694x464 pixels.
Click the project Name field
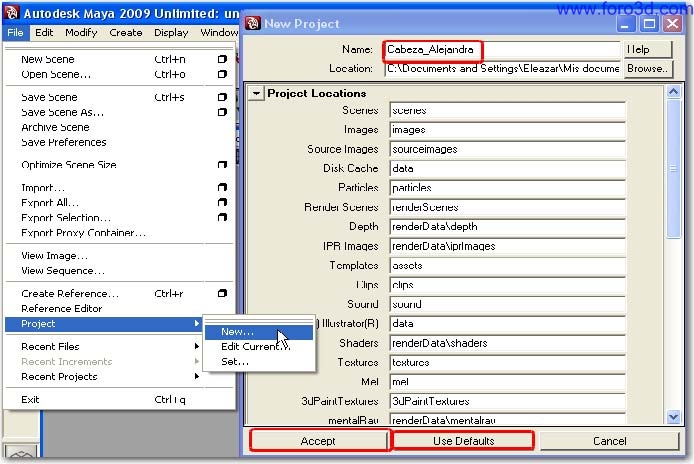tap(502, 50)
